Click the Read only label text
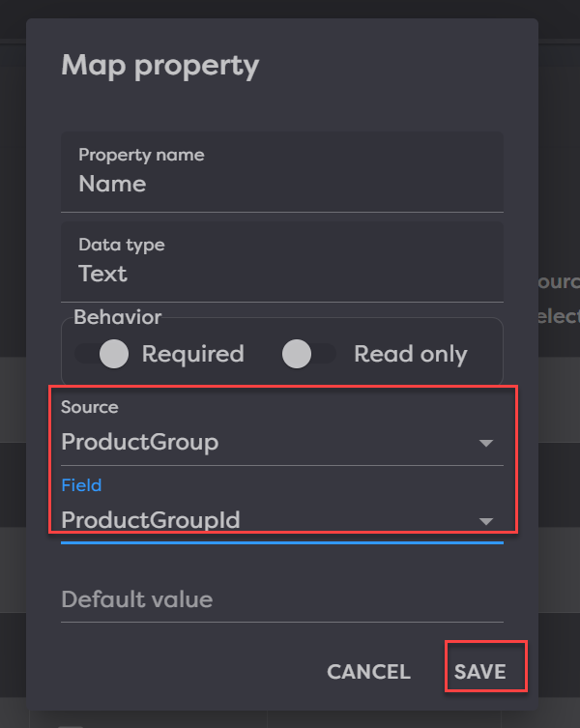580x728 pixels. [410, 355]
